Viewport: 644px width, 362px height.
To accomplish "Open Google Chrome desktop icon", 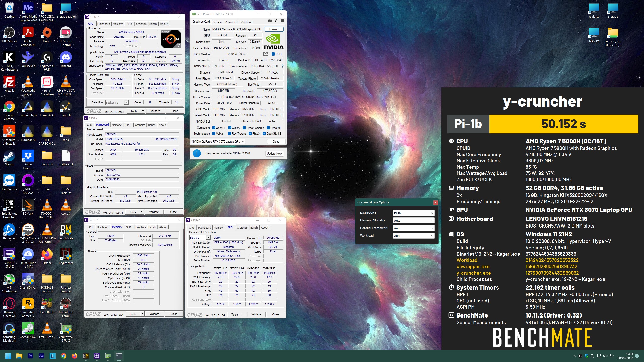I will pos(9,111).
